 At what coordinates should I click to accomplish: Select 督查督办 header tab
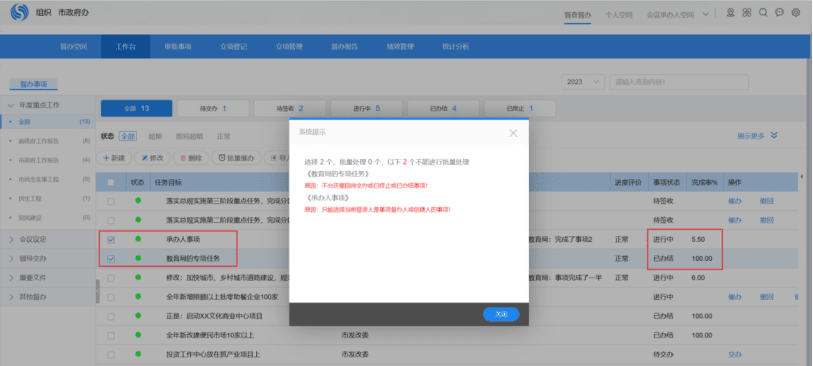click(577, 15)
